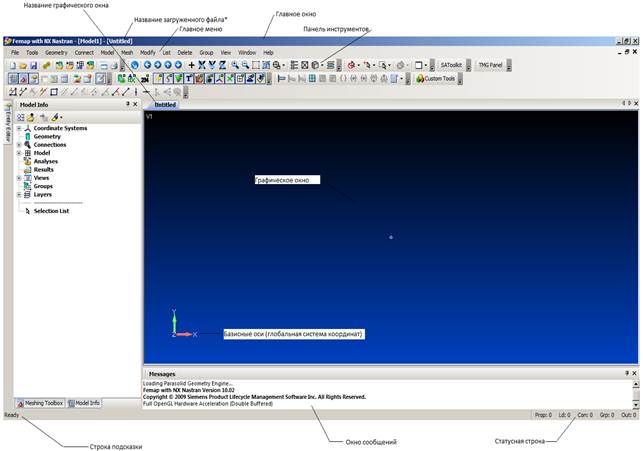Click the pencil icon in Model Info toolbar
Viewport: 643px width, 451px height.
point(55,118)
